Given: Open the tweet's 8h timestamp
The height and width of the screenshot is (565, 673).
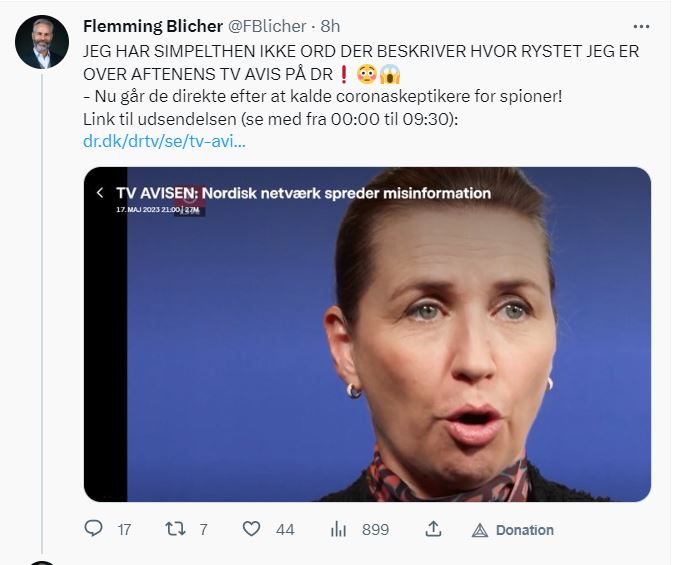Looking at the screenshot, I should (330, 25).
